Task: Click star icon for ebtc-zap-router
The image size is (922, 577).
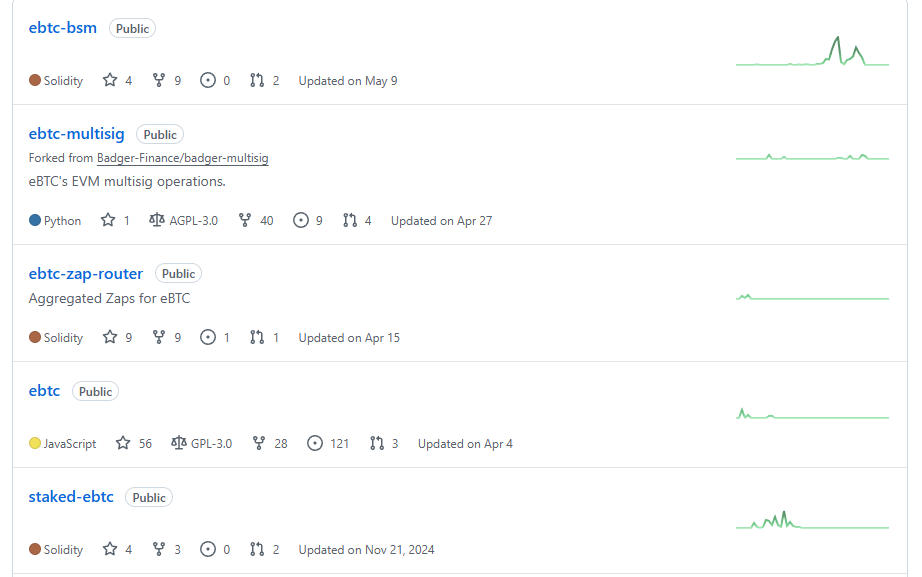Action: pos(110,337)
